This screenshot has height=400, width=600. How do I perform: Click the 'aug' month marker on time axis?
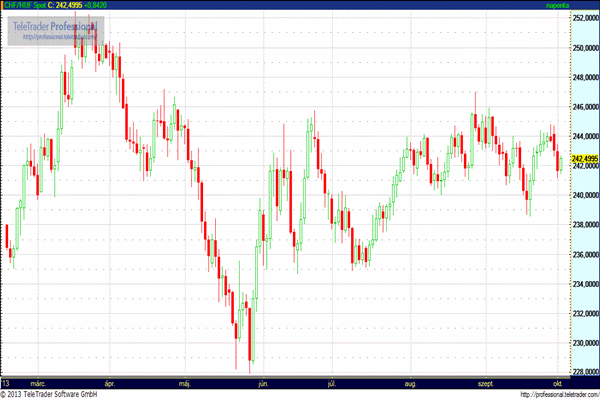point(409,383)
